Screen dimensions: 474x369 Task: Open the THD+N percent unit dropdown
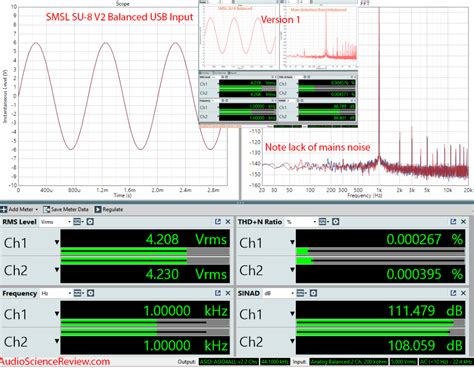point(301,222)
